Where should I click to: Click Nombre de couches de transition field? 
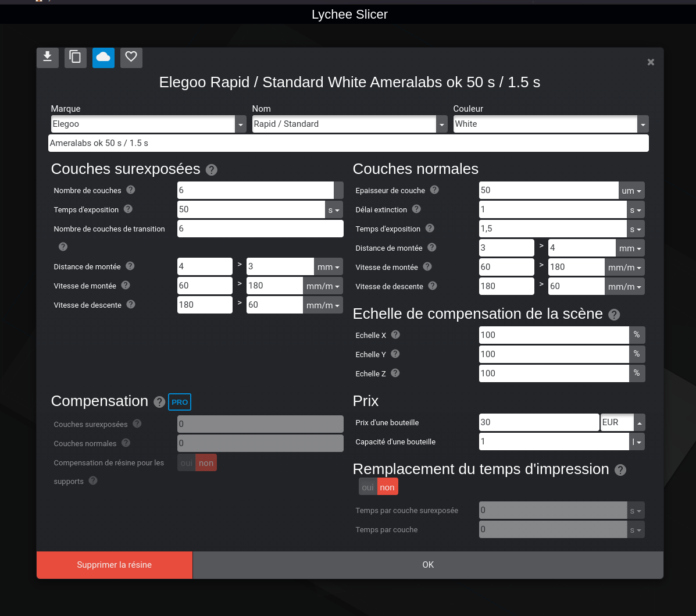tap(260, 229)
